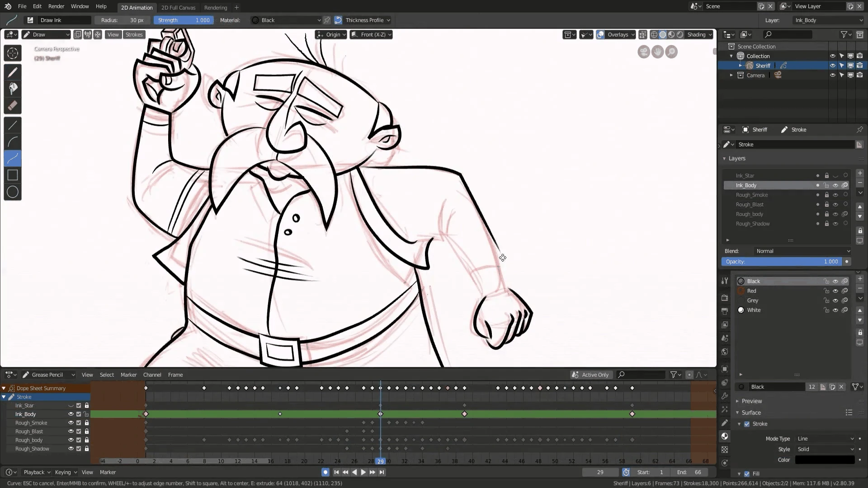This screenshot has height=488, width=868.
Task: Lock the Rough_Shadow layer in panel
Action: click(826, 224)
